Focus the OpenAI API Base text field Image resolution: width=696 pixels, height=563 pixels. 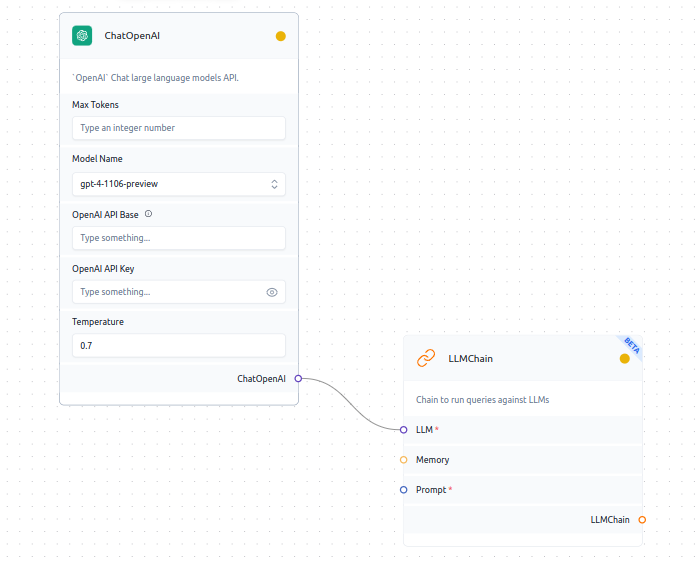[178, 238]
